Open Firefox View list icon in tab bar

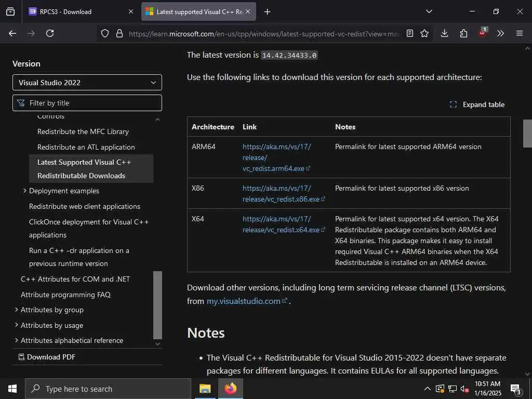(10, 12)
